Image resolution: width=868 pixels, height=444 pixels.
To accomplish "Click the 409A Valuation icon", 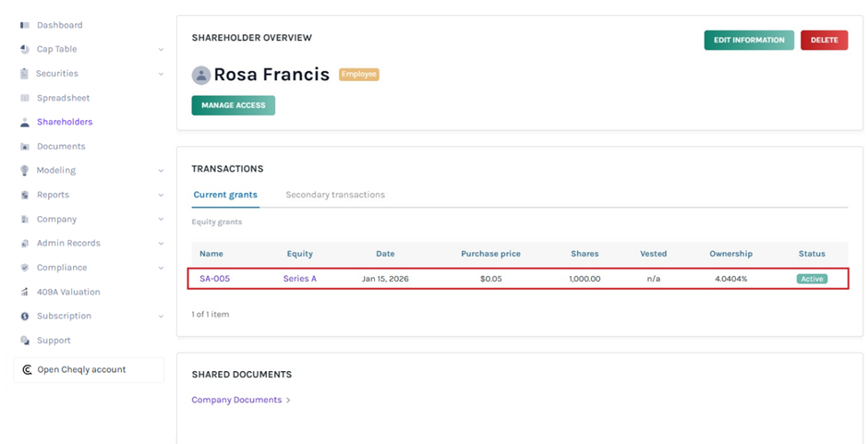I will (25, 292).
